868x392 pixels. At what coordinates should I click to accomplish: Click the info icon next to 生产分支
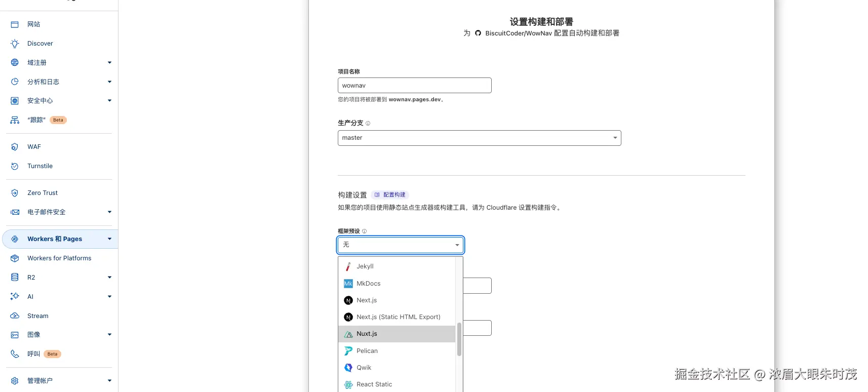(x=368, y=123)
